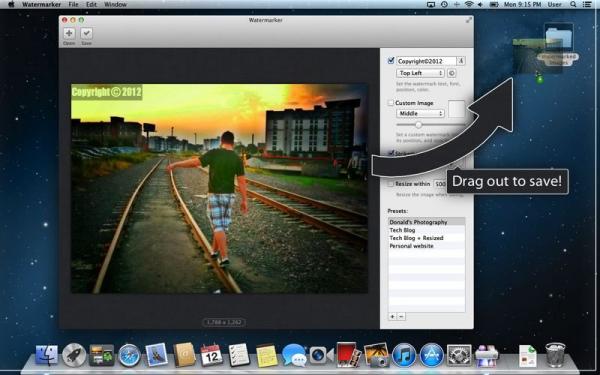Remove the preset with the minus button
The height and width of the screenshot is (375, 600).
coord(401,316)
